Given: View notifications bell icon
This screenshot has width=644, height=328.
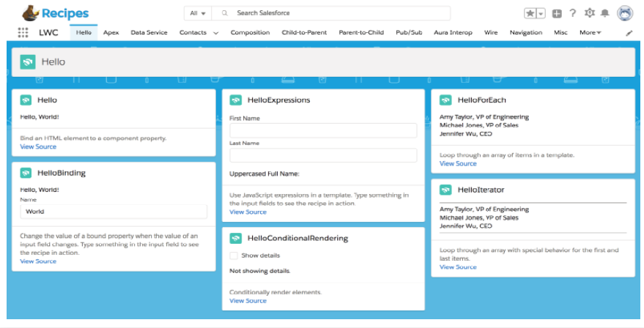Looking at the screenshot, I should (x=604, y=13).
